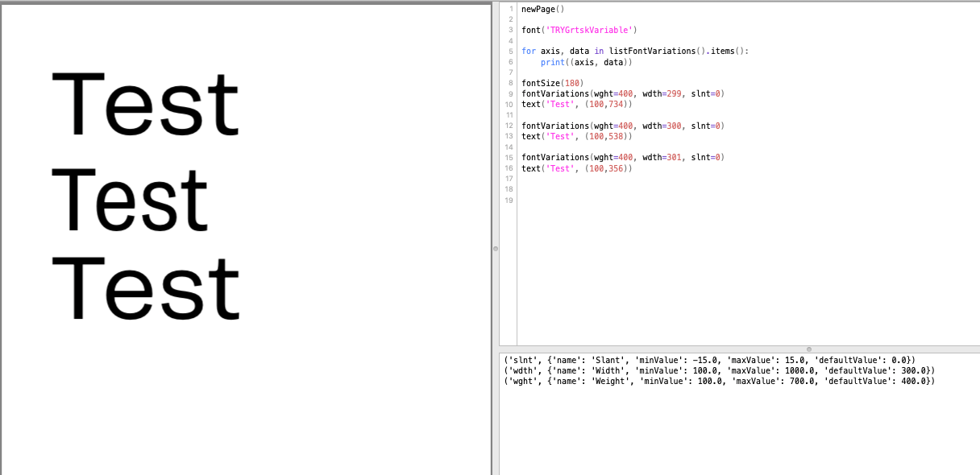Select line number 1 in the gutter

point(510,8)
